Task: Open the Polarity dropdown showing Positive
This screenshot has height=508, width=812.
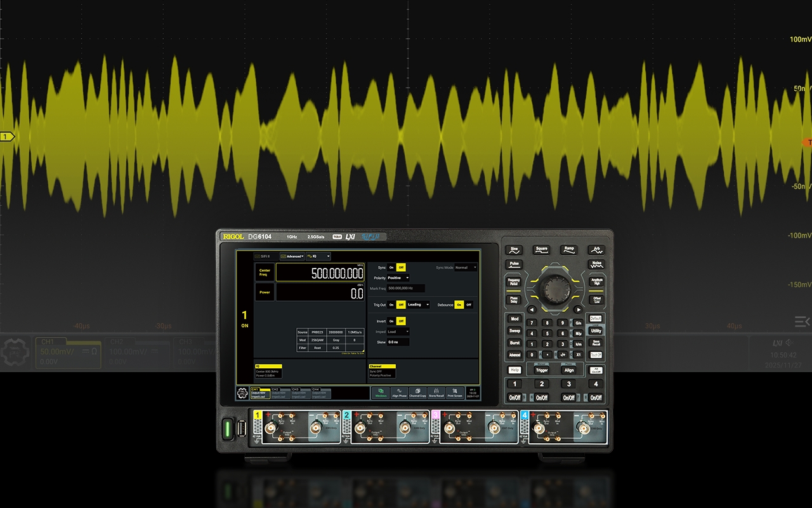Action: click(398, 278)
